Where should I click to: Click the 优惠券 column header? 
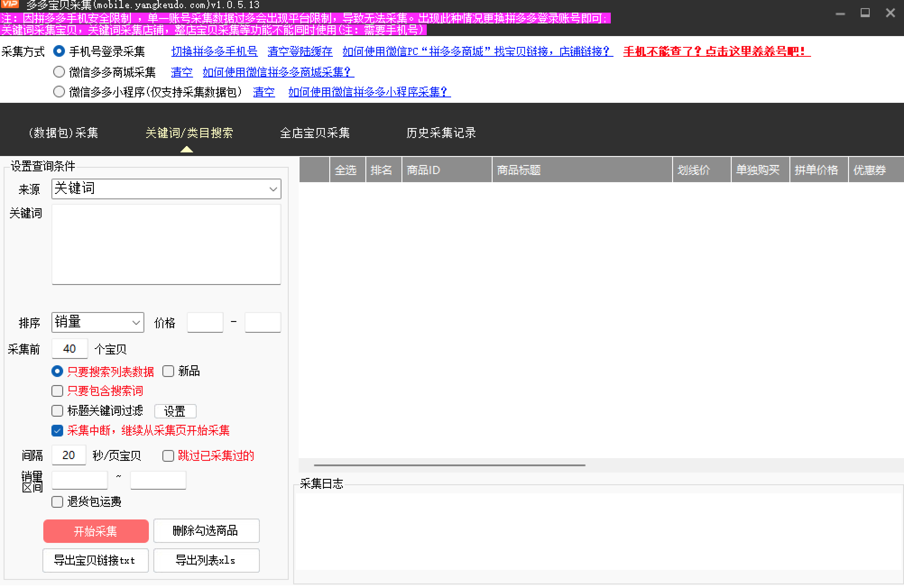click(876, 170)
